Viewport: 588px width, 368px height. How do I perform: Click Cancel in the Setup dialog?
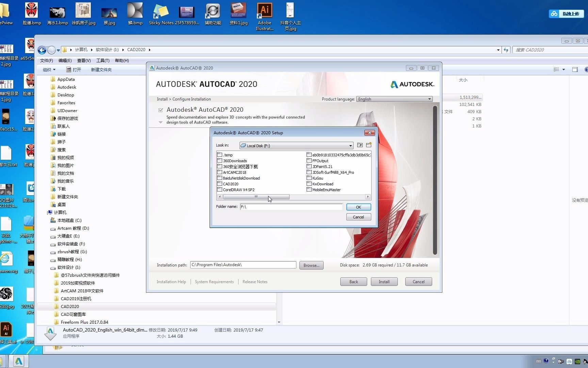tap(358, 217)
